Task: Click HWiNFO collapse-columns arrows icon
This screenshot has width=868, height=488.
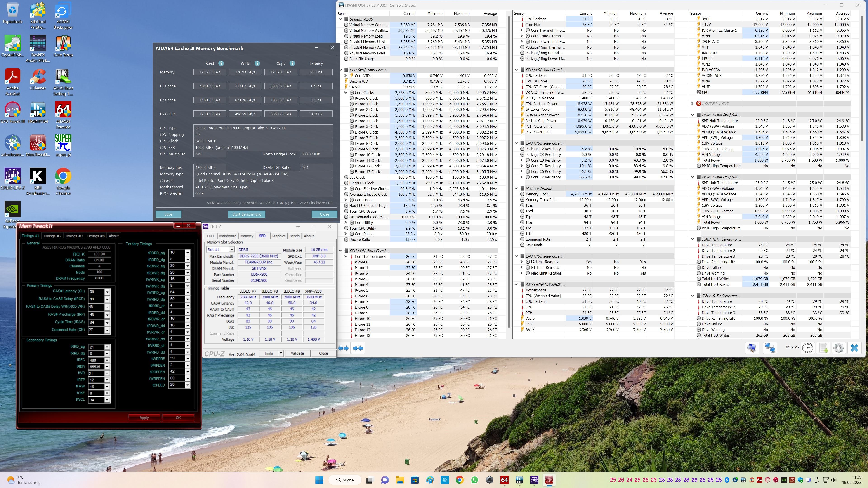Action: (x=358, y=348)
